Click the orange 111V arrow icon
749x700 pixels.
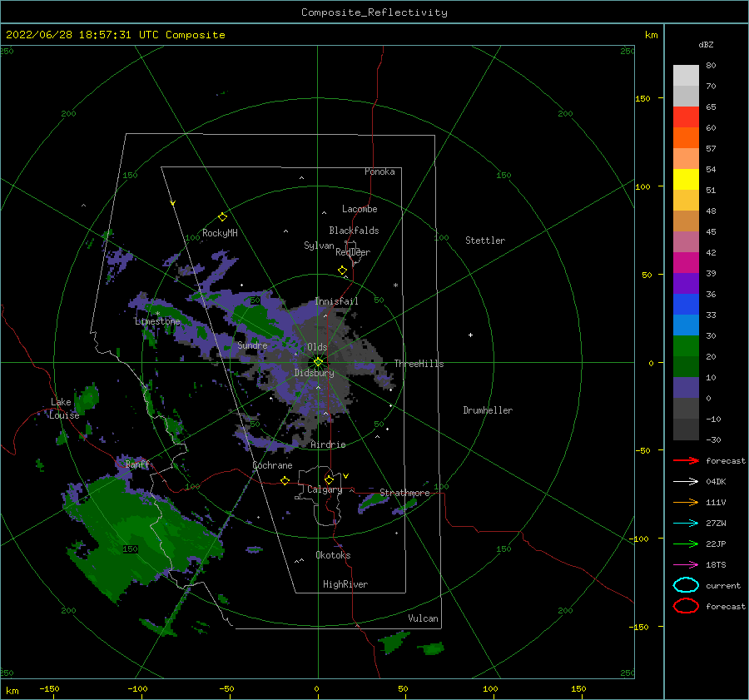point(686,502)
